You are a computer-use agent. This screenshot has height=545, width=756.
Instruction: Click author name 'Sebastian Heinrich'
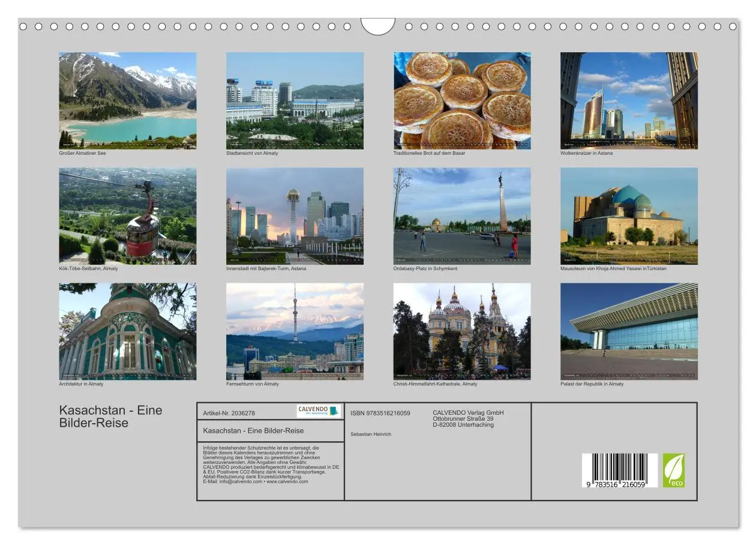371,434
